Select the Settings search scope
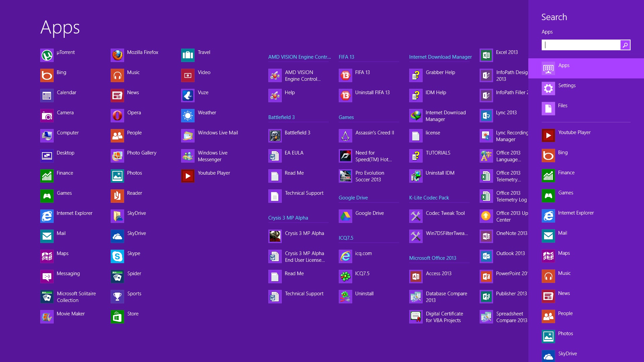The image size is (644, 362). pyautogui.click(x=586, y=88)
